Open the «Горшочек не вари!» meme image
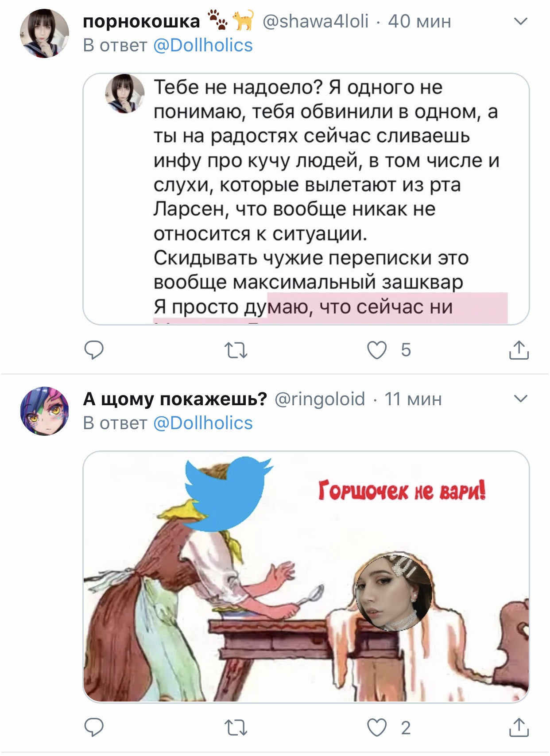 (x=306, y=577)
